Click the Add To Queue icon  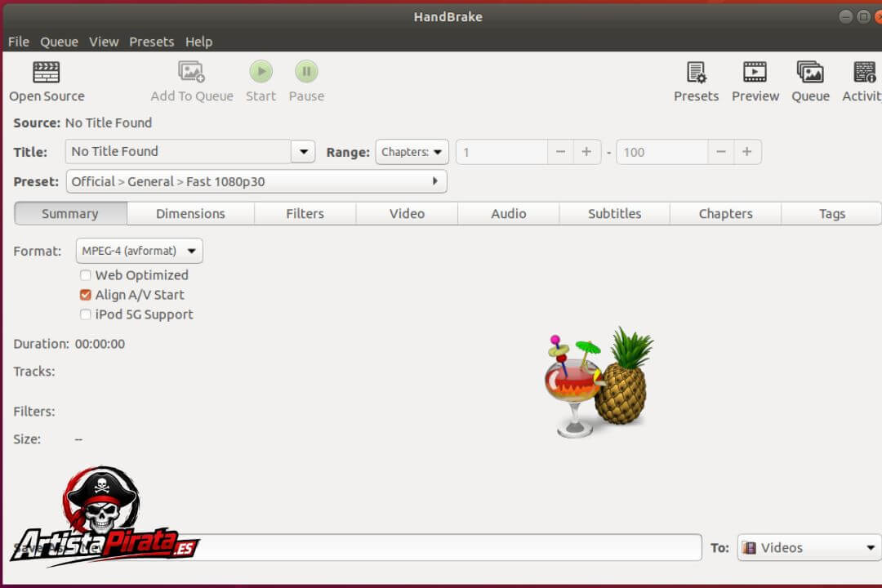[191, 72]
